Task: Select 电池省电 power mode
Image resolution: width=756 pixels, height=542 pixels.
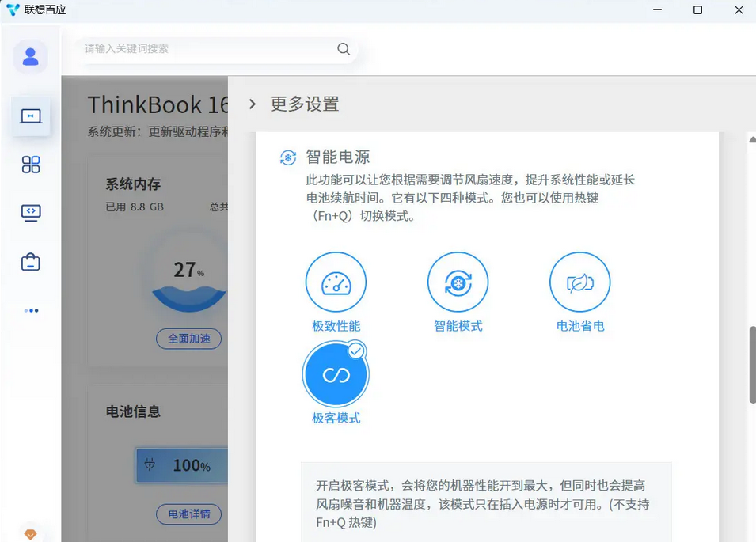Action: tap(580, 282)
